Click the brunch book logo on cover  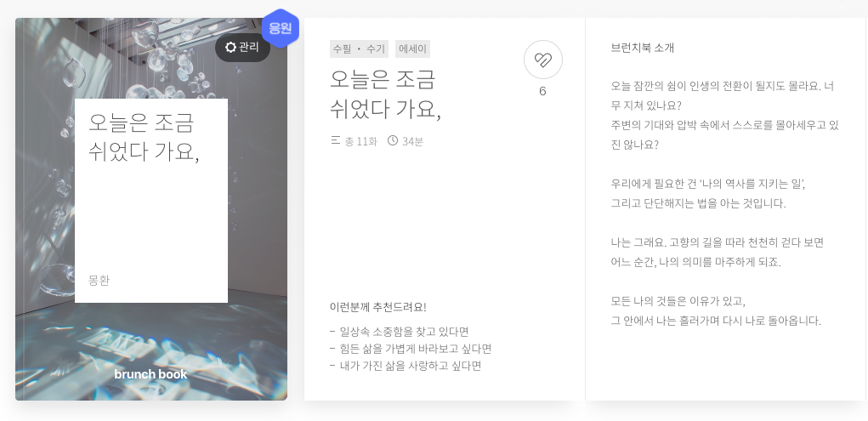[150, 374]
